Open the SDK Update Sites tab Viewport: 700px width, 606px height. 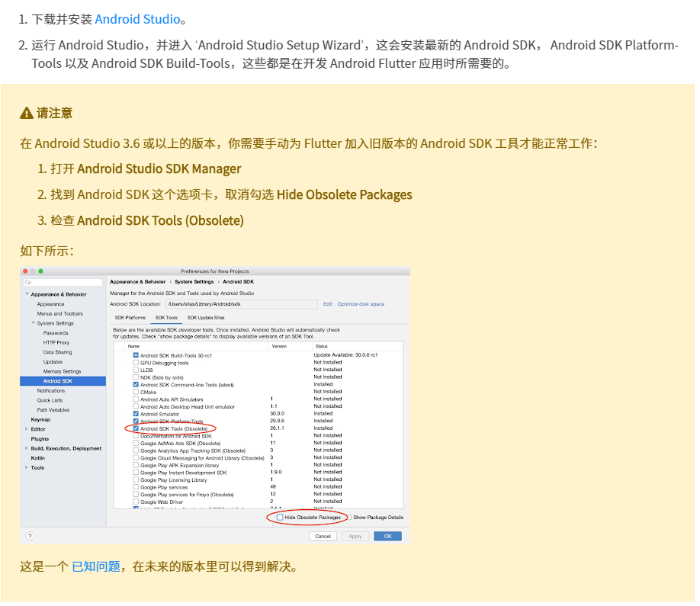coord(206,318)
